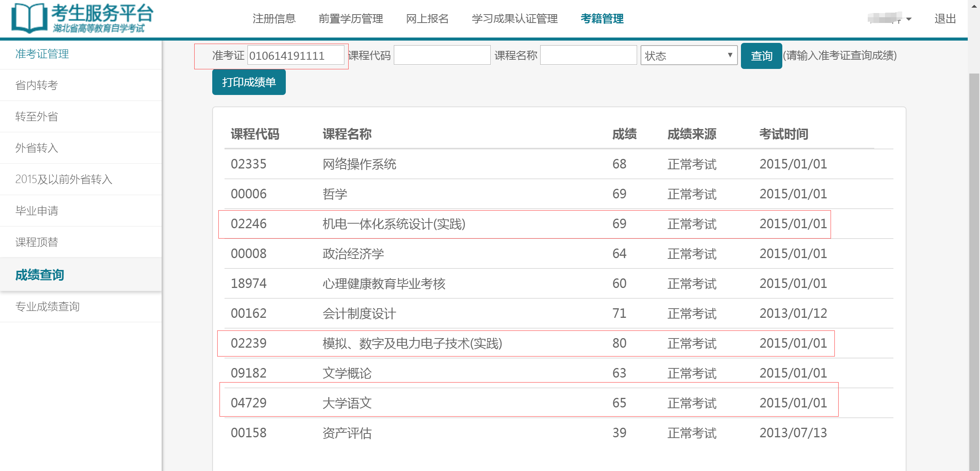This screenshot has height=471, width=980.
Task: Click the 打印成绩单 button
Action: pos(249,82)
